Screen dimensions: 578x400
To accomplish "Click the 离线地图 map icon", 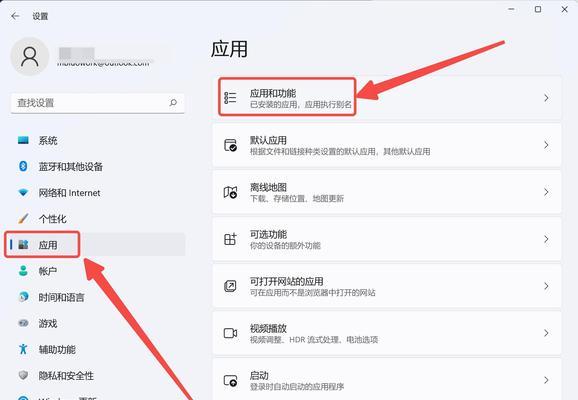I will click(x=230, y=192).
